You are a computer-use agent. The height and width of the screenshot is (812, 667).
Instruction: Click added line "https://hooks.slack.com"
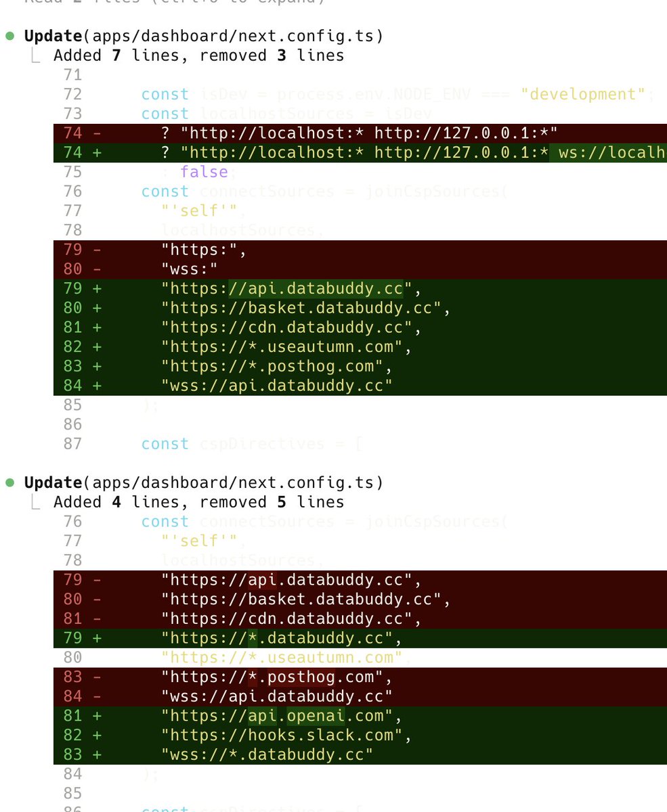tap(360, 736)
